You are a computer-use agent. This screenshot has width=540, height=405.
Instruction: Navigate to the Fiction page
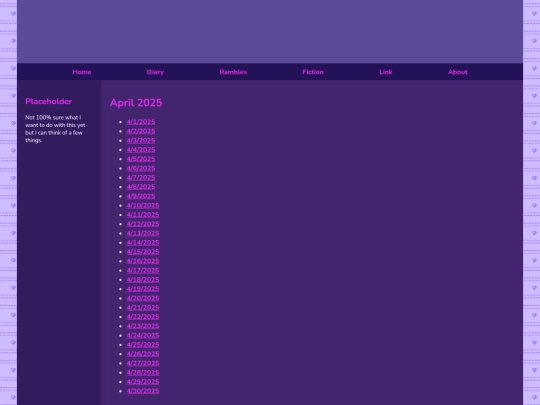click(x=313, y=72)
